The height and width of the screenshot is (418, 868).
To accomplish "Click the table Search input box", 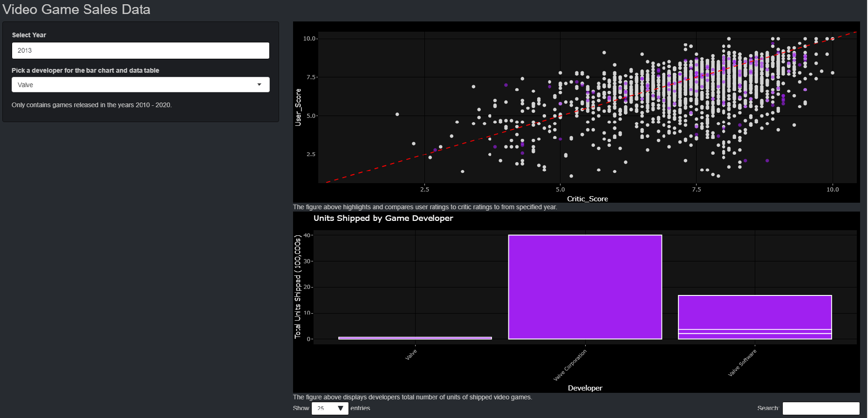I will pyautogui.click(x=820, y=408).
